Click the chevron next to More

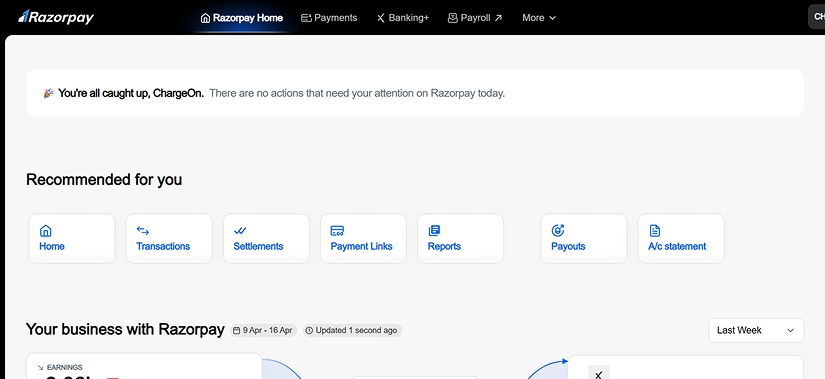point(552,18)
